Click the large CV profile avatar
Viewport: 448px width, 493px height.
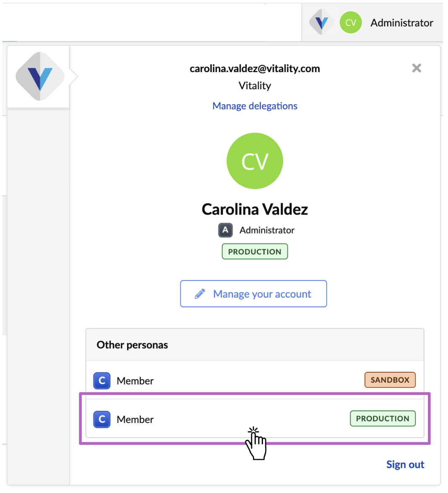pyautogui.click(x=255, y=161)
